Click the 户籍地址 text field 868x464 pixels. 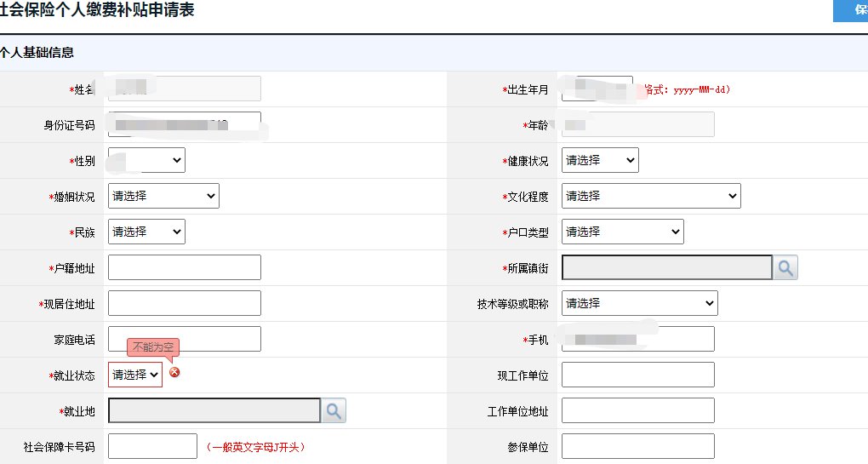(x=185, y=267)
